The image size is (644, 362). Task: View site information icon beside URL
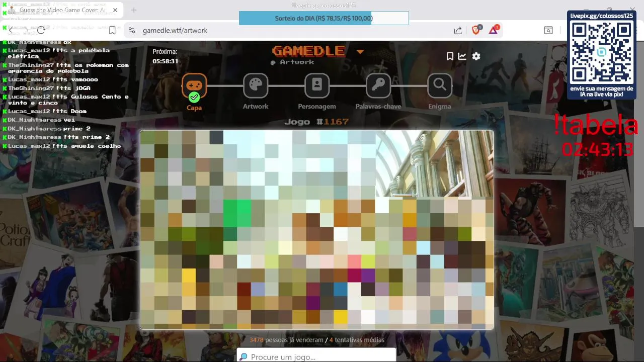(132, 31)
